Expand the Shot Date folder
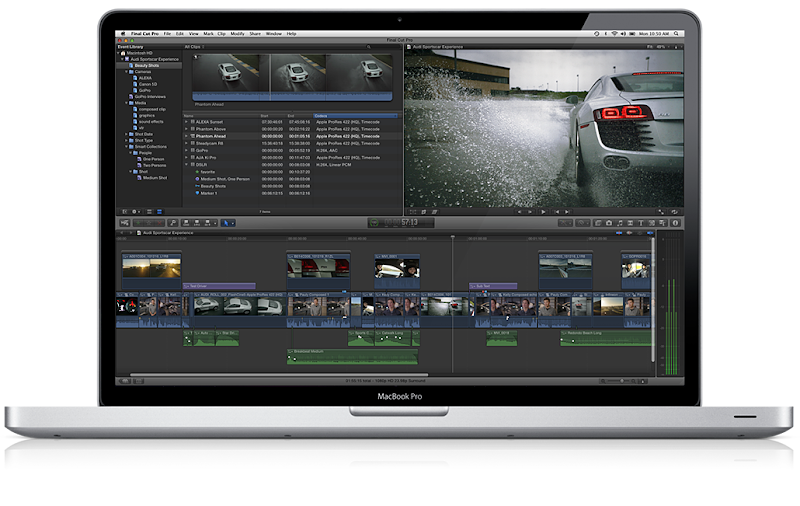This screenshot has height=506, width=800. 127,134
